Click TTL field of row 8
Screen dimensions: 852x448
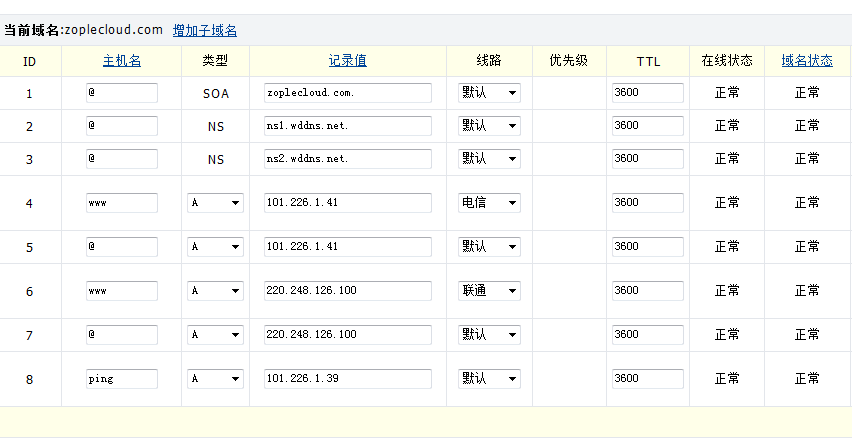pyautogui.click(x=647, y=379)
